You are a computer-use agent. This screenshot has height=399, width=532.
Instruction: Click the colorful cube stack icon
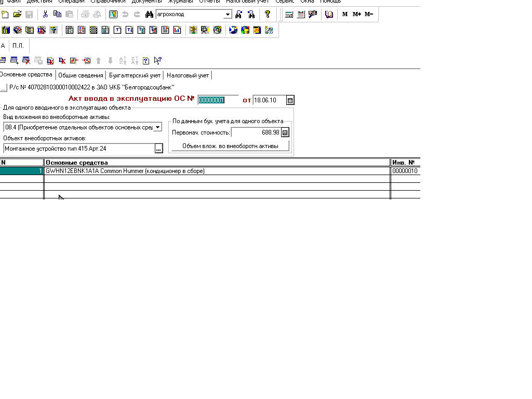18,30
